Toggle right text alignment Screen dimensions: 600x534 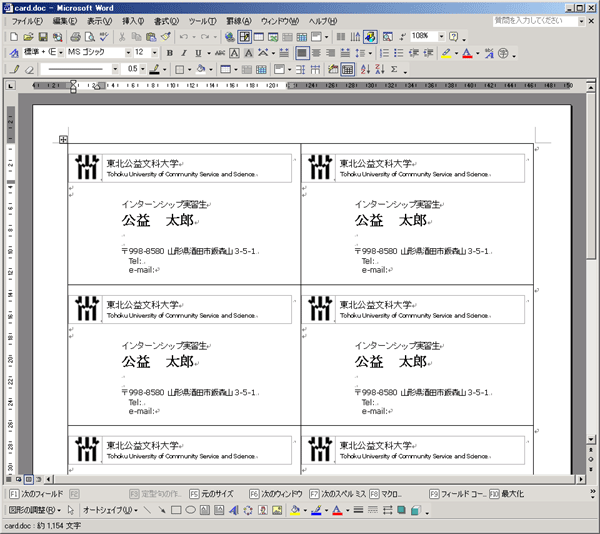pos(331,53)
